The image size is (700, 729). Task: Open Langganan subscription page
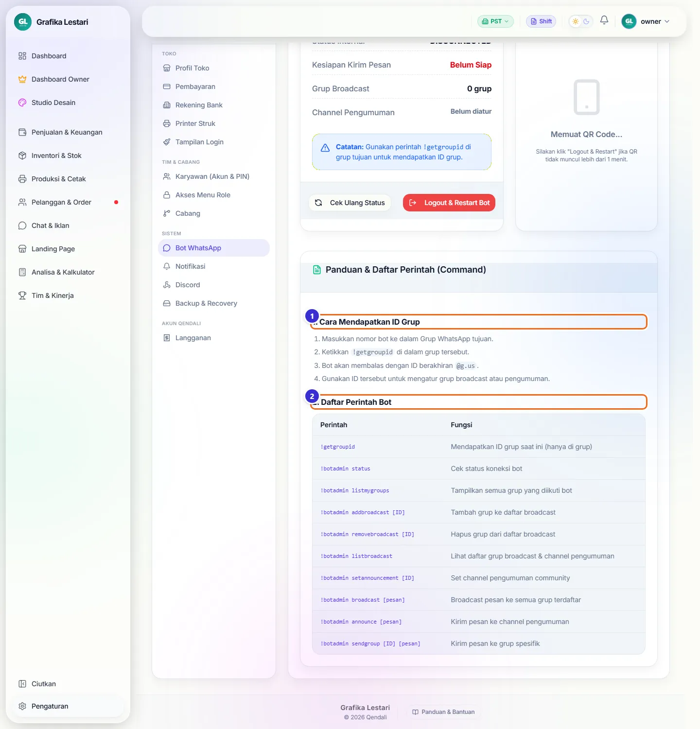(214, 338)
